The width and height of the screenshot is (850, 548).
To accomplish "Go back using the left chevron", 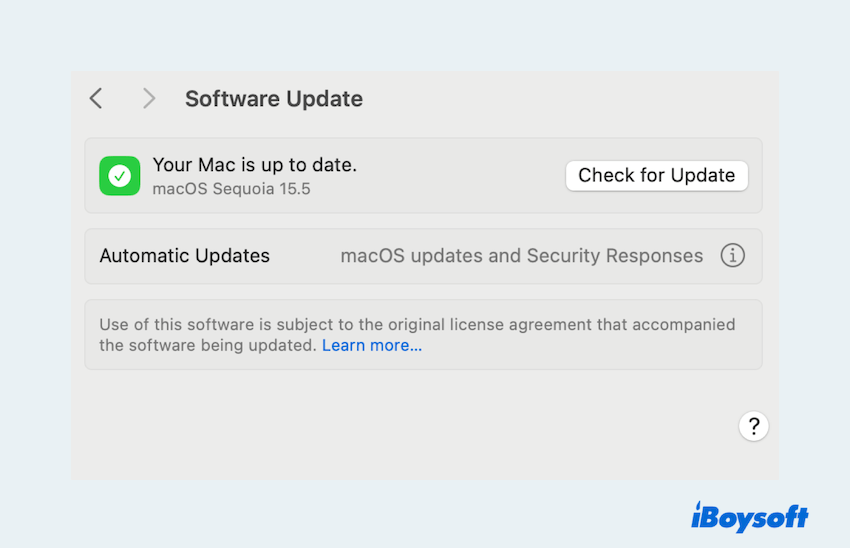I will pos(96,98).
